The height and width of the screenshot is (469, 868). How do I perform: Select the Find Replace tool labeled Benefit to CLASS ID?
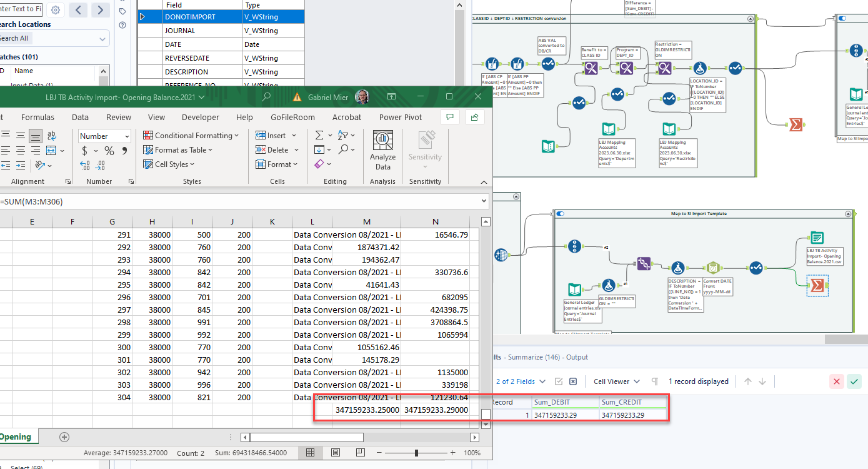click(x=591, y=68)
